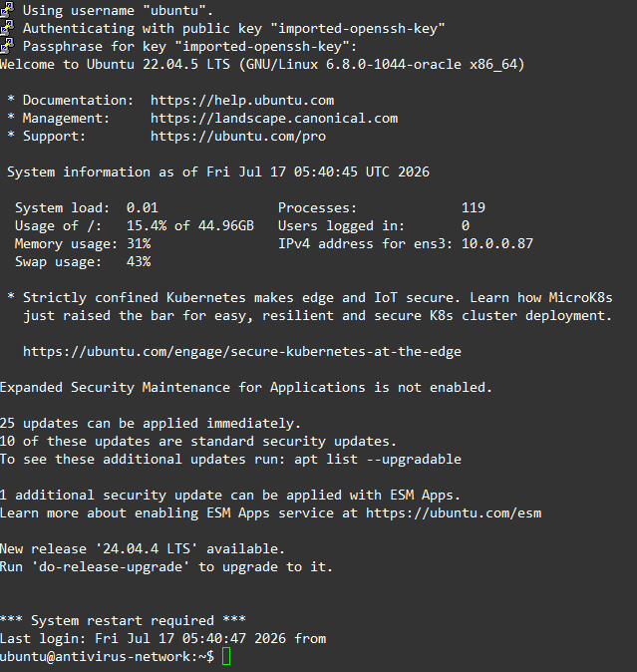Image resolution: width=637 pixels, height=672 pixels.
Task: Click the green terminal cursor at prompt
Action: tap(226, 657)
